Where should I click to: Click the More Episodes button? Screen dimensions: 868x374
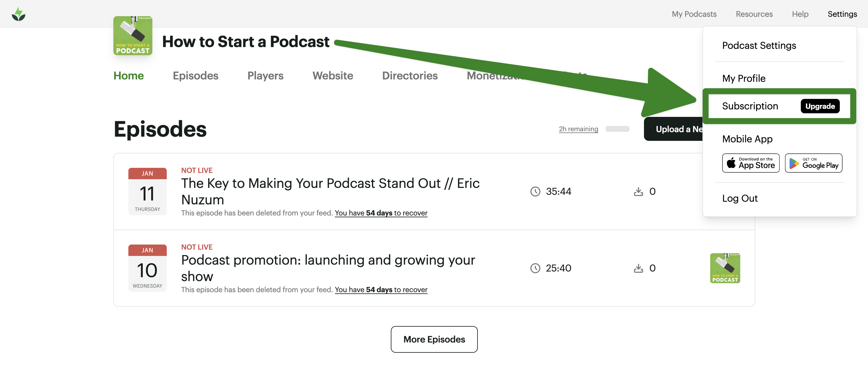(434, 339)
